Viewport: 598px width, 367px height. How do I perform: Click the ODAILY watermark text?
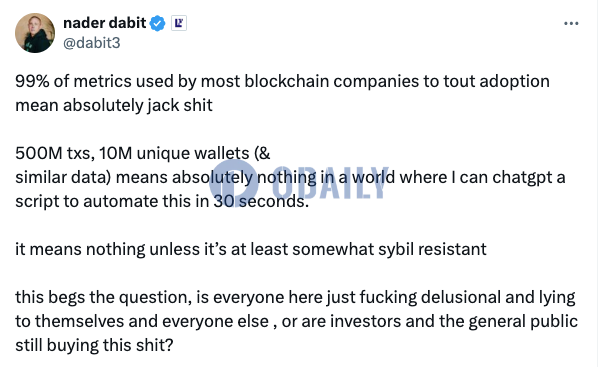click(x=325, y=183)
